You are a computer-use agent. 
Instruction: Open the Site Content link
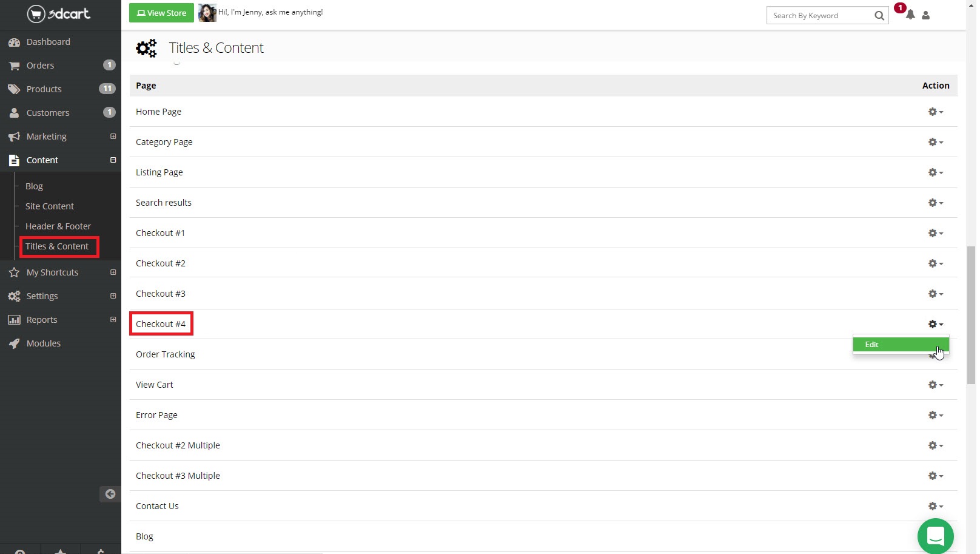50,206
